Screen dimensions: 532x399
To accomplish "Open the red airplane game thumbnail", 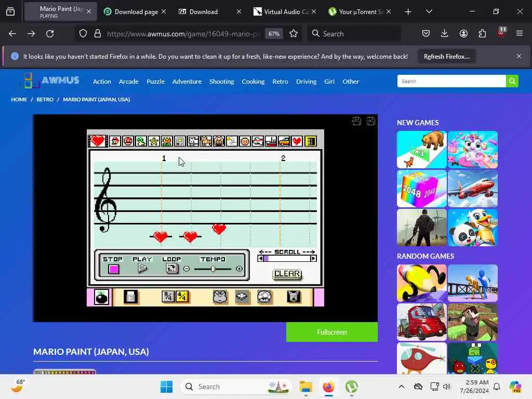I will (x=473, y=189).
